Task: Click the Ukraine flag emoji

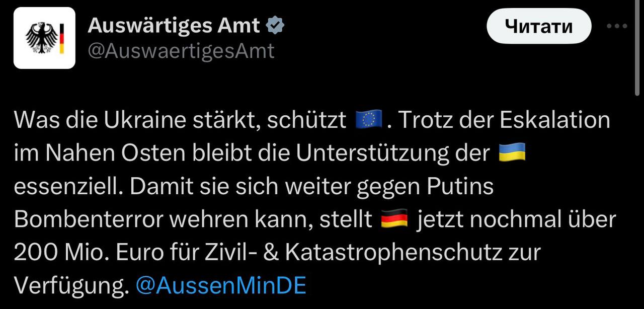Action: pos(512,153)
